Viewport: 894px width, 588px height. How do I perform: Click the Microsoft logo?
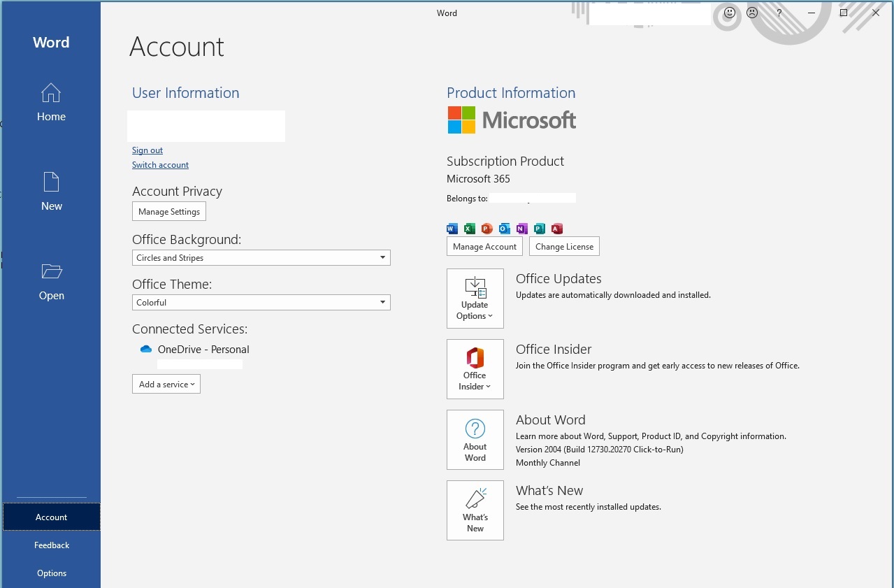click(x=512, y=120)
